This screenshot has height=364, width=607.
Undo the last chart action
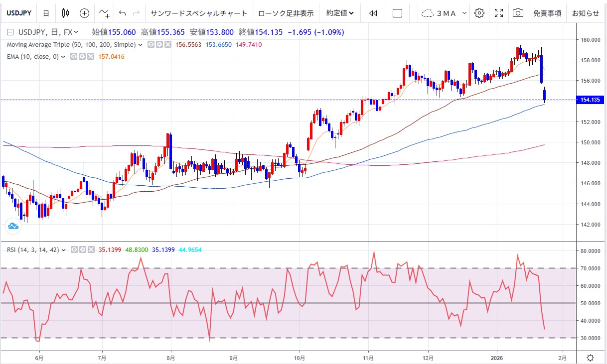(123, 13)
